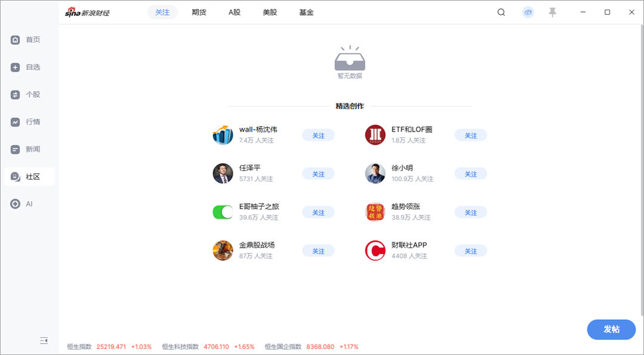This screenshot has height=355, width=644.
Task: Select 社区 community icon in sidebar
Action: (15, 177)
